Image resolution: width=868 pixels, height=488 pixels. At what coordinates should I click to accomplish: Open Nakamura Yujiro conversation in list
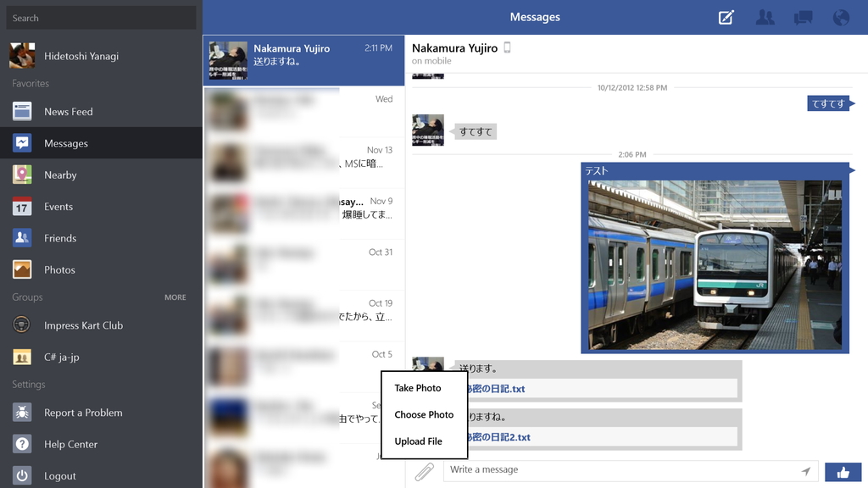click(304, 60)
